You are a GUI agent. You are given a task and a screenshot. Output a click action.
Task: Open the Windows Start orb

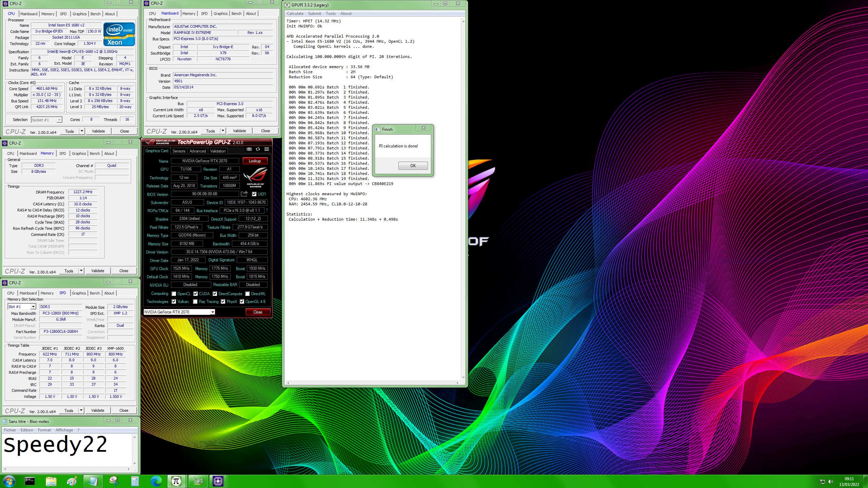pos(9,481)
